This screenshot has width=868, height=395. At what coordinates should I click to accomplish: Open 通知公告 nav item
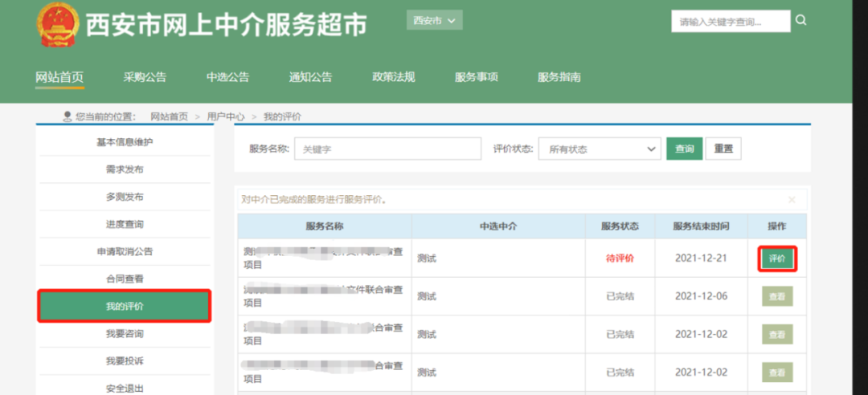[310, 77]
